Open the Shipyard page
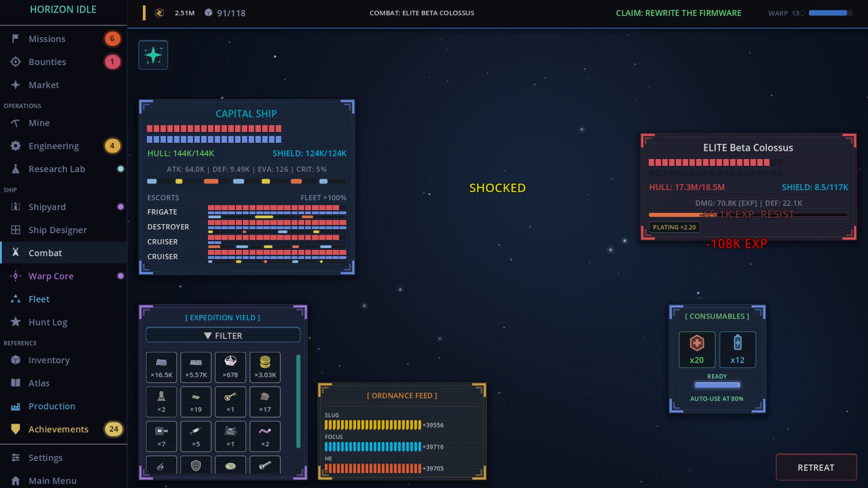 (x=63, y=207)
